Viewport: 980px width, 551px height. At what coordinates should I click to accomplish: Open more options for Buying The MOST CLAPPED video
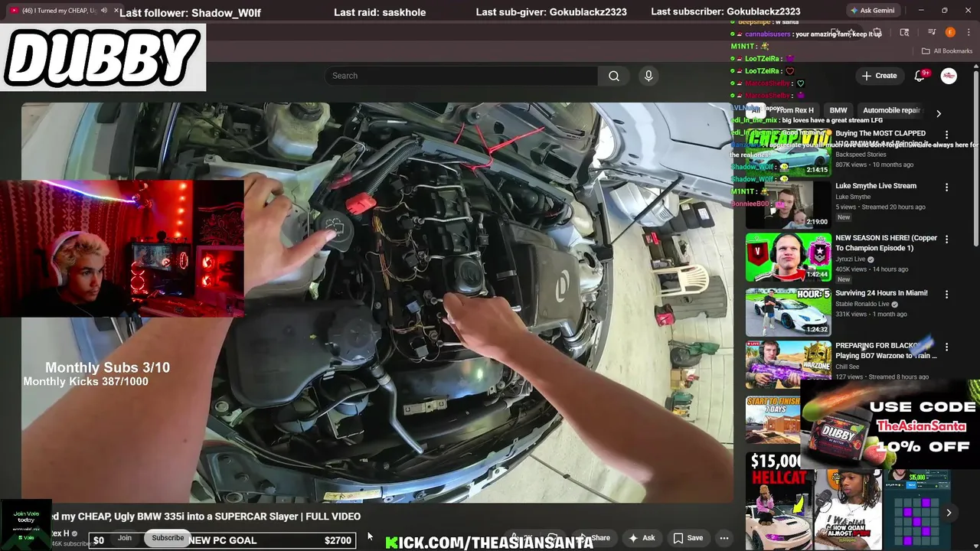coord(946,134)
